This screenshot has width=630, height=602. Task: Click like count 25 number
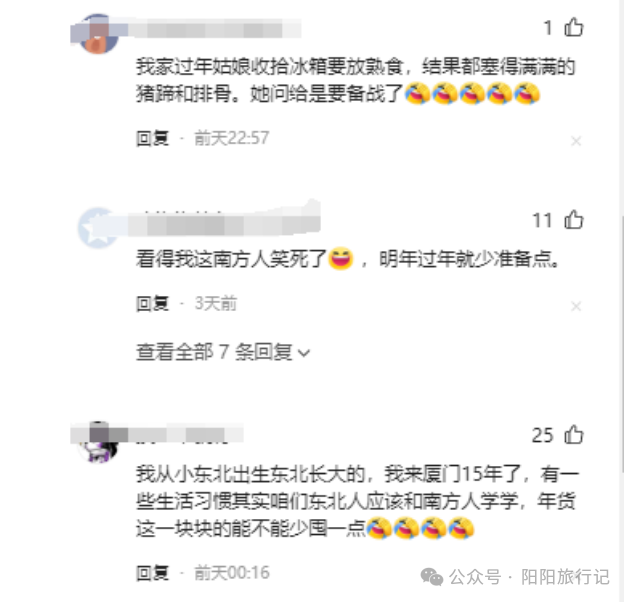(x=542, y=435)
